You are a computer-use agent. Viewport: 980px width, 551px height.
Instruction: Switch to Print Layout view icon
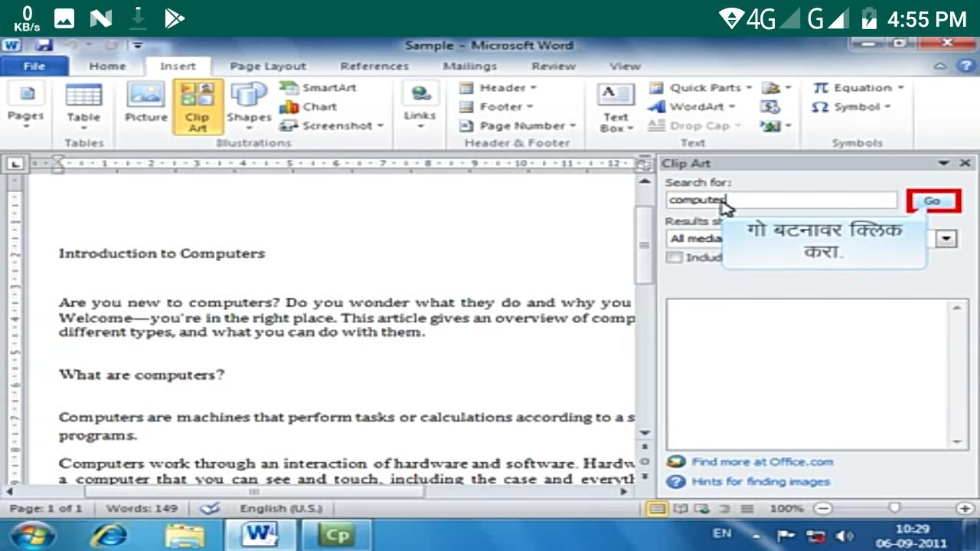pyautogui.click(x=657, y=508)
